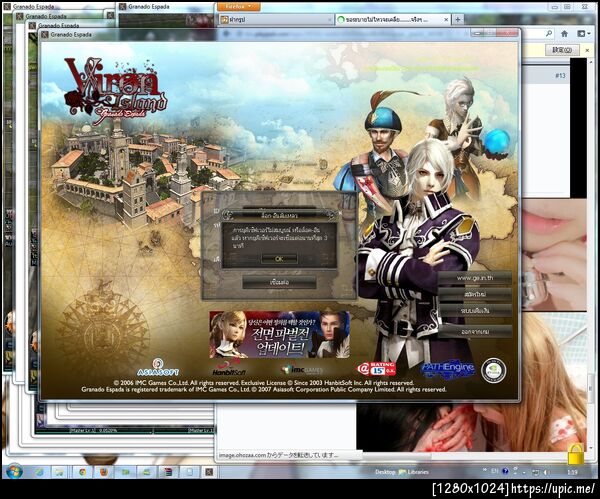Open the Windows Start menu

click(14, 472)
